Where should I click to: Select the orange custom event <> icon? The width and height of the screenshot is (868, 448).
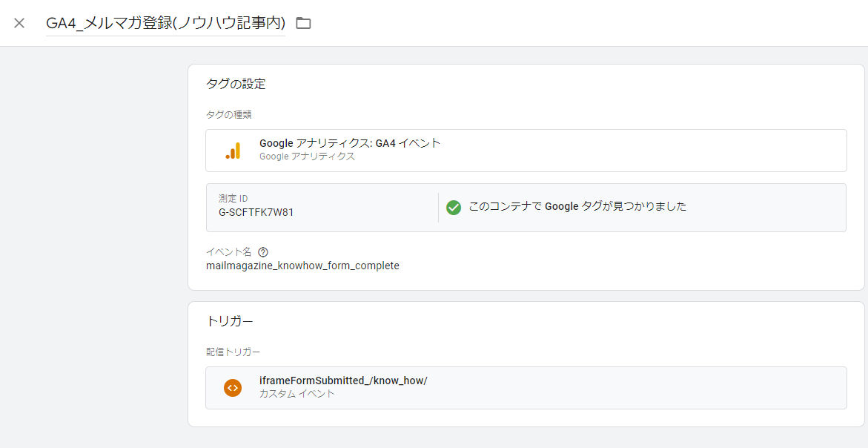click(233, 387)
